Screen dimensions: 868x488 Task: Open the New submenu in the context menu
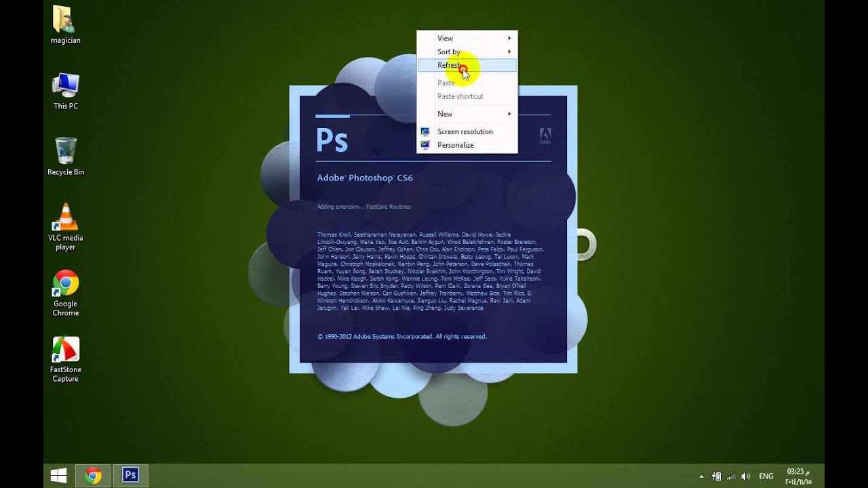[x=467, y=114]
